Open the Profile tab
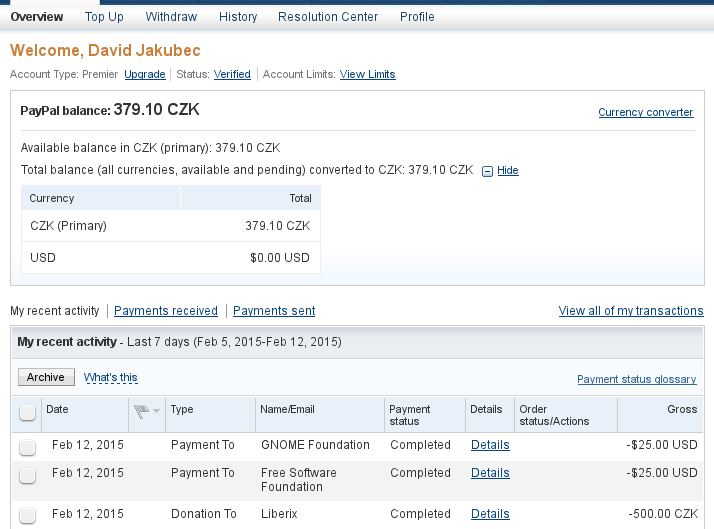 417,17
